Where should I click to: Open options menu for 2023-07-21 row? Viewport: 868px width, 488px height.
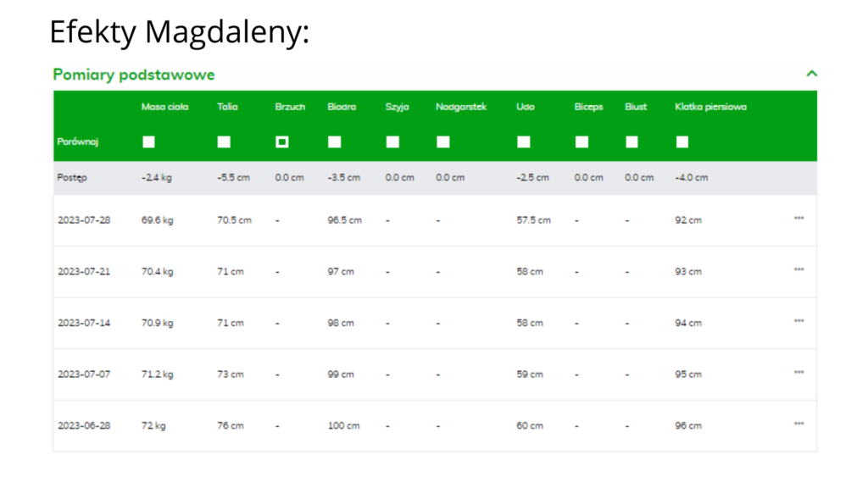pyautogui.click(x=798, y=270)
